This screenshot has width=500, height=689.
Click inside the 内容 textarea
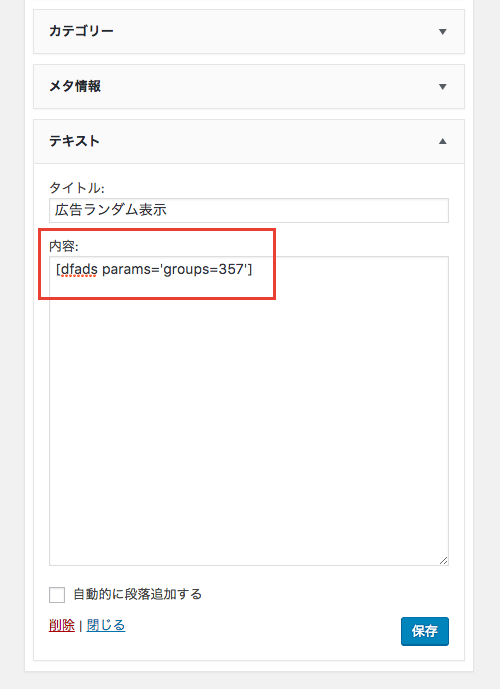(x=249, y=411)
